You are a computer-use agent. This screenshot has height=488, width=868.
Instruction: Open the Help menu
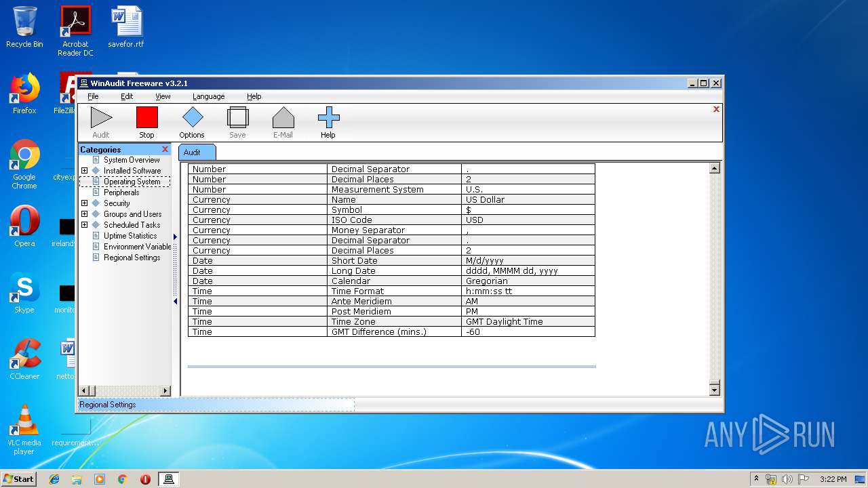point(254,96)
